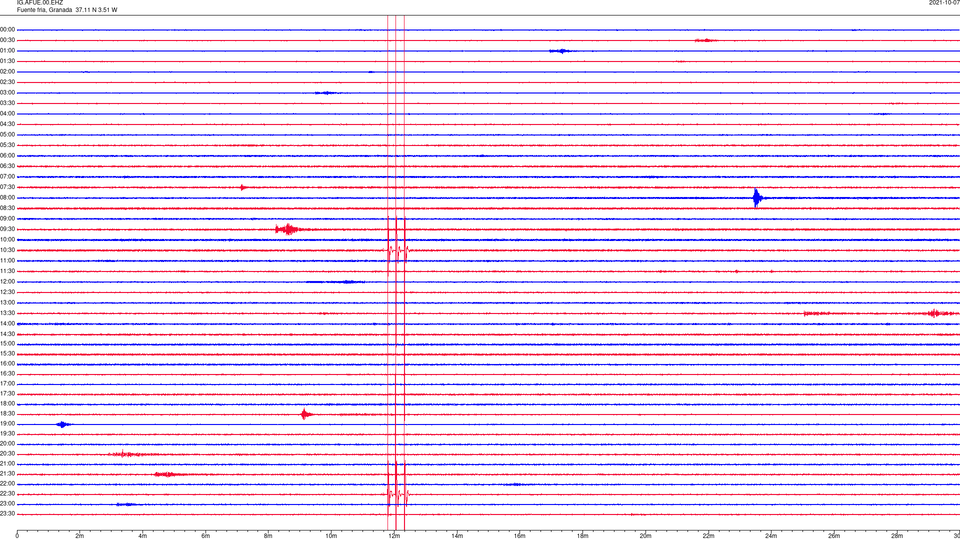960x540 pixels.
Task: Select the 19:00 trace time label
Action: click(x=7, y=424)
